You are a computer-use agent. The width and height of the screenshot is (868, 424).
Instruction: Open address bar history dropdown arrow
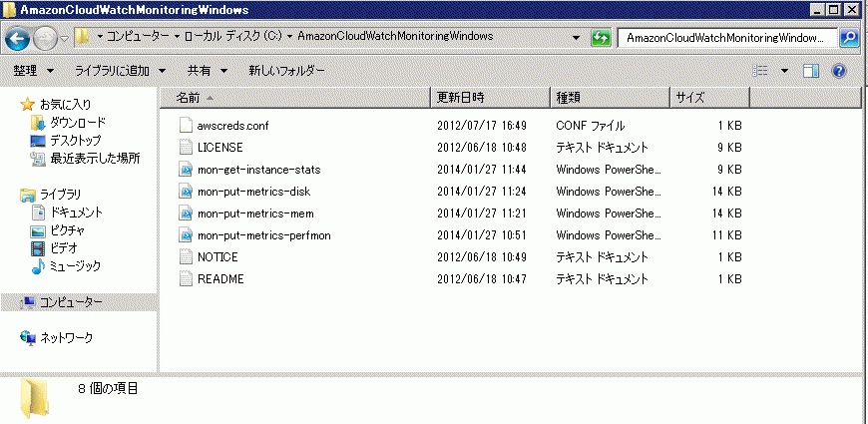pyautogui.click(x=577, y=37)
